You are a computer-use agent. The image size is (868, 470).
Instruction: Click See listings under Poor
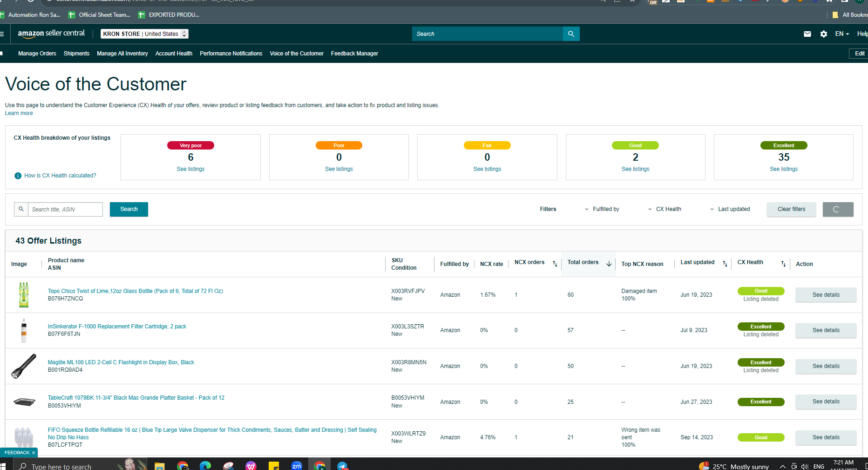(x=339, y=169)
